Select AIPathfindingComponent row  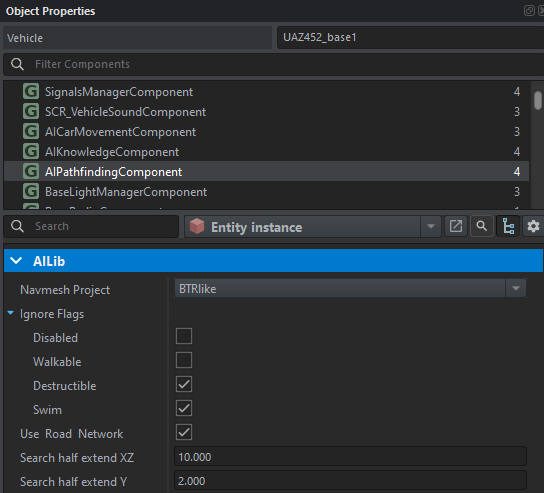[266, 171]
